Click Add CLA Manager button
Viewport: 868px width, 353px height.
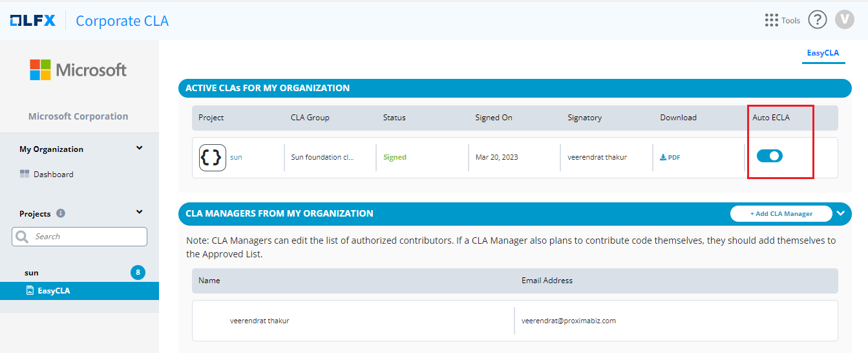[781, 213]
